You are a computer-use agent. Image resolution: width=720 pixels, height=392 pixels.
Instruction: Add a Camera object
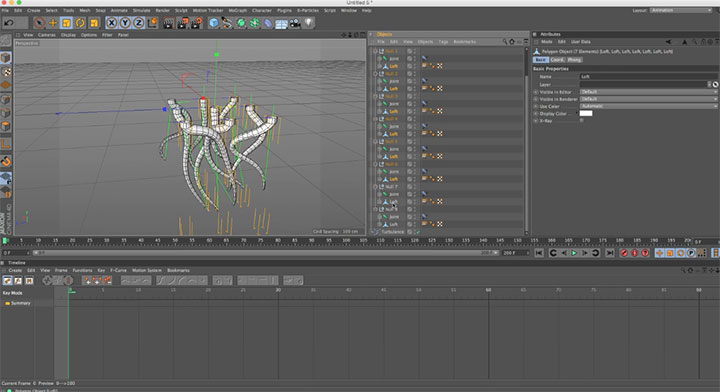click(x=295, y=22)
